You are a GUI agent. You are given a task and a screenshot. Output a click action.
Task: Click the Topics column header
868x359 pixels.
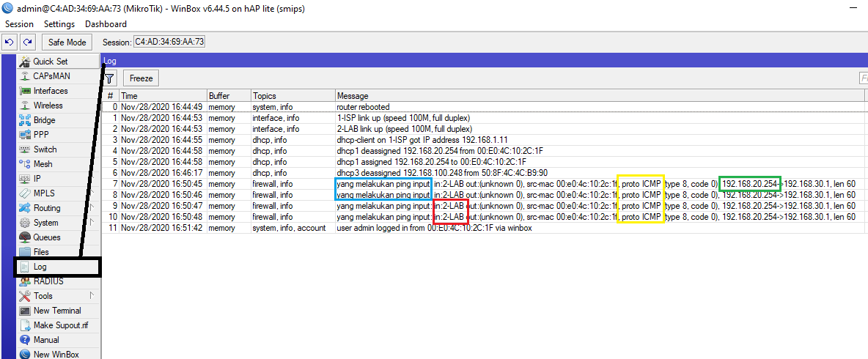tap(293, 96)
